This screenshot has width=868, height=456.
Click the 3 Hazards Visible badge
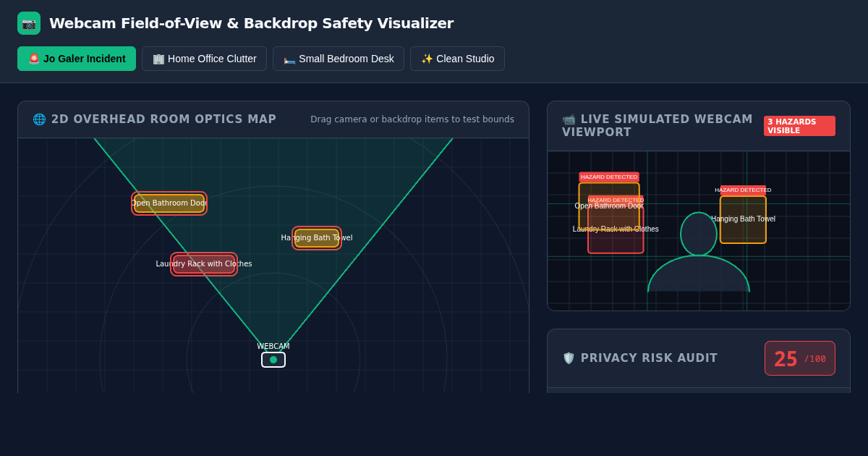point(799,126)
